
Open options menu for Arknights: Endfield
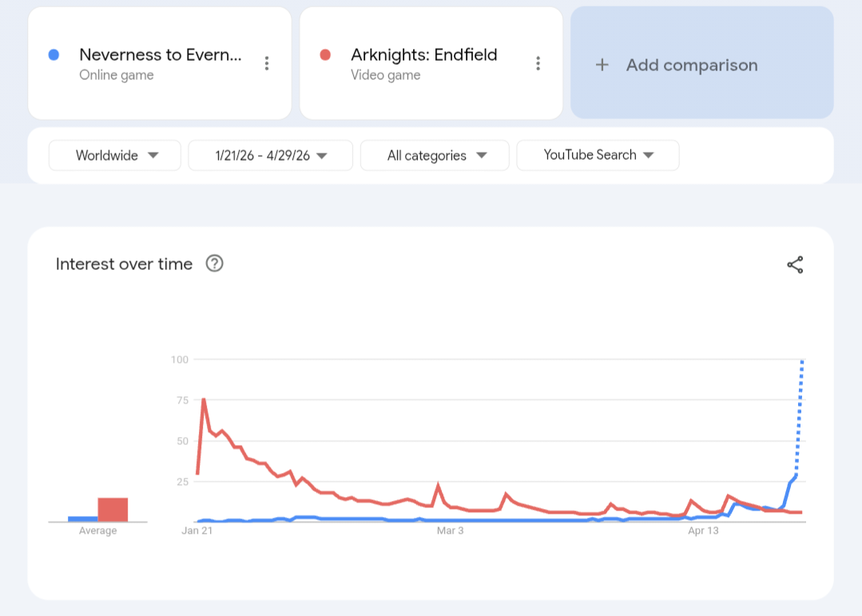[x=538, y=64]
